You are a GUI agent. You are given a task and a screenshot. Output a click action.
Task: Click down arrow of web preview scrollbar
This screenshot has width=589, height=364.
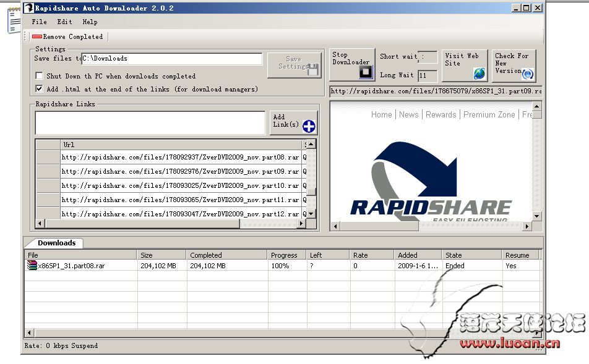pos(537,216)
